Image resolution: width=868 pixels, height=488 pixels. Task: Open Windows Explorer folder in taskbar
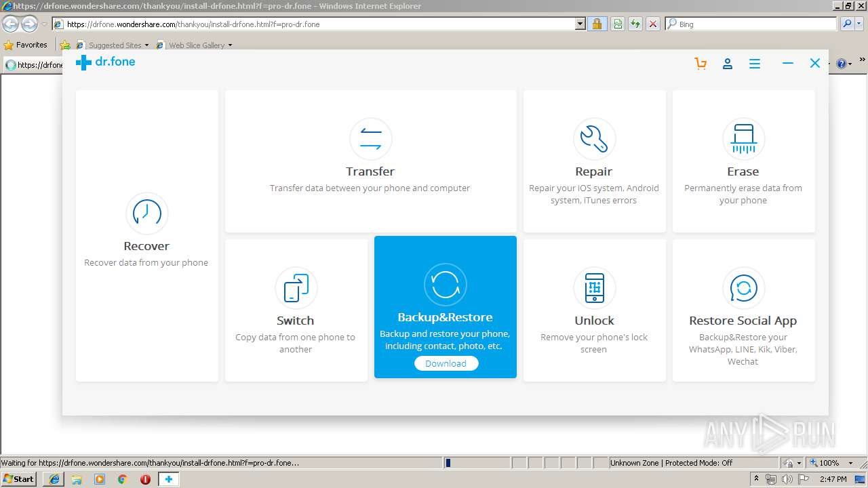[x=77, y=479]
